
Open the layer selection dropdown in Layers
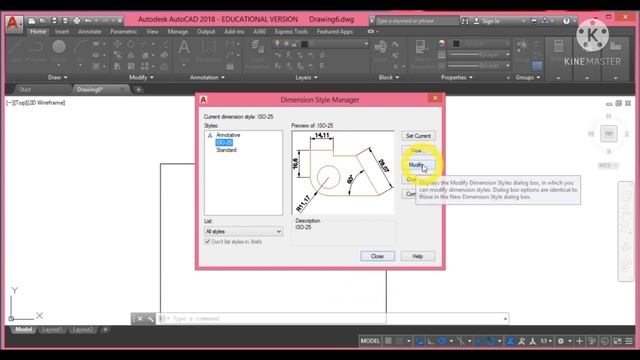(x=321, y=44)
